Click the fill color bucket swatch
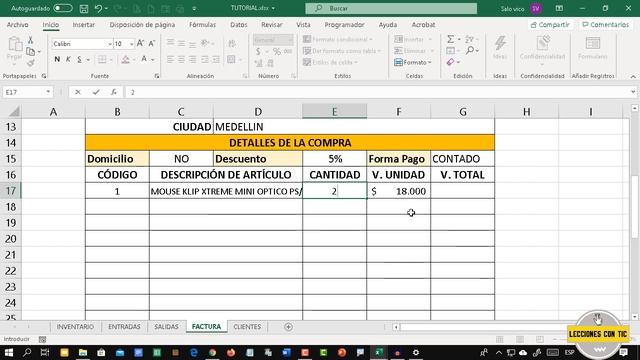 tap(125, 60)
